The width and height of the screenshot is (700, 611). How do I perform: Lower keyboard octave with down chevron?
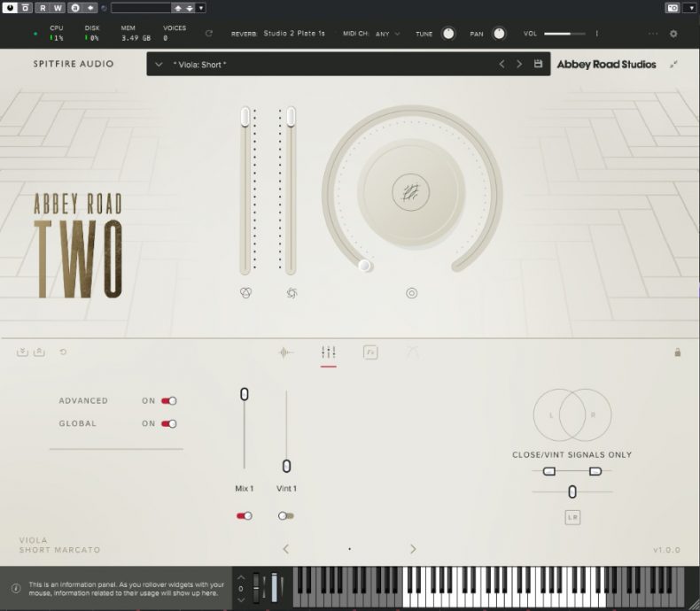(x=241, y=599)
